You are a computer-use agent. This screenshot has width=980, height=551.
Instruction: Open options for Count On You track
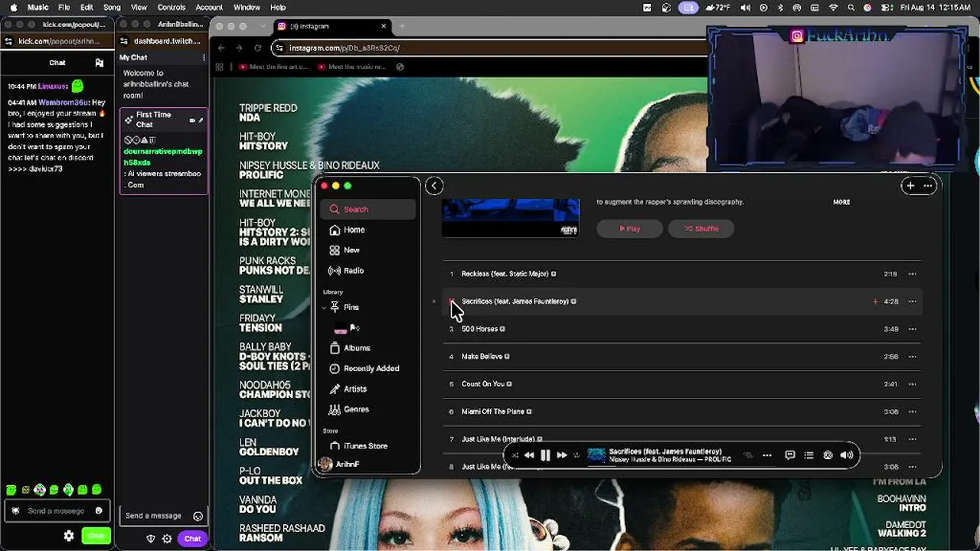tap(912, 384)
